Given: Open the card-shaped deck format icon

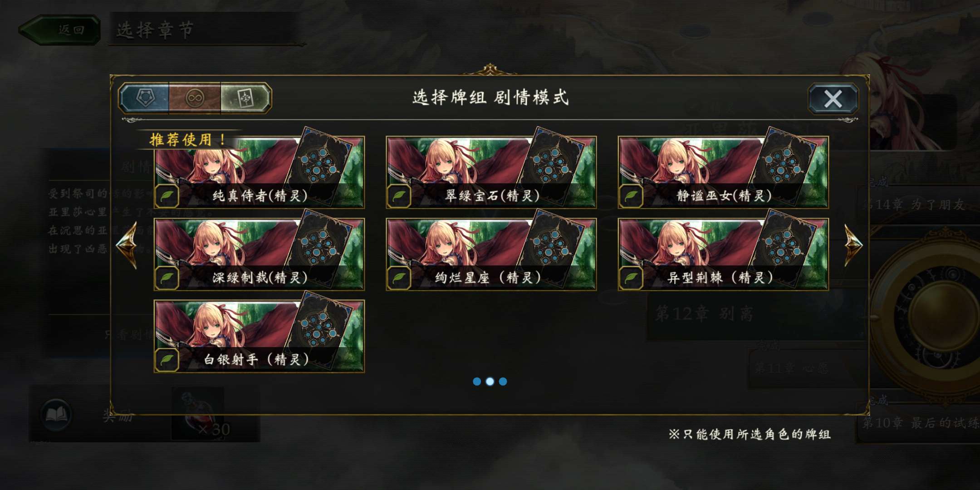Looking at the screenshot, I should [x=245, y=98].
